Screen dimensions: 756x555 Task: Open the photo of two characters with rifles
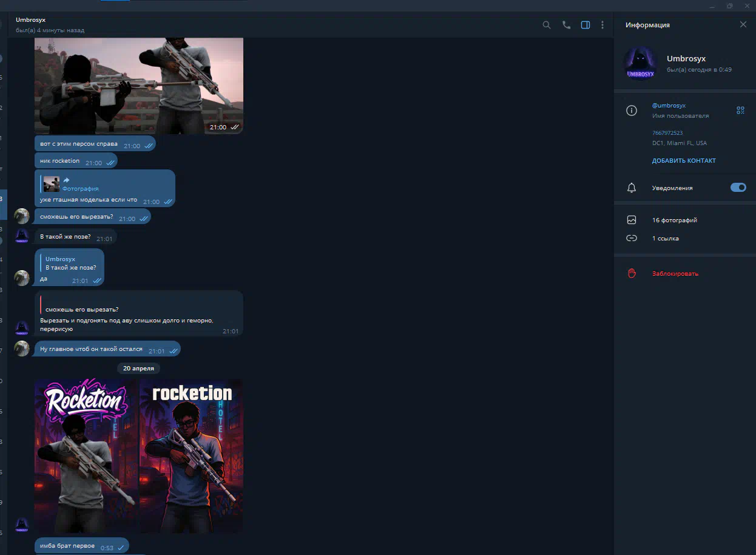tap(139, 86)
